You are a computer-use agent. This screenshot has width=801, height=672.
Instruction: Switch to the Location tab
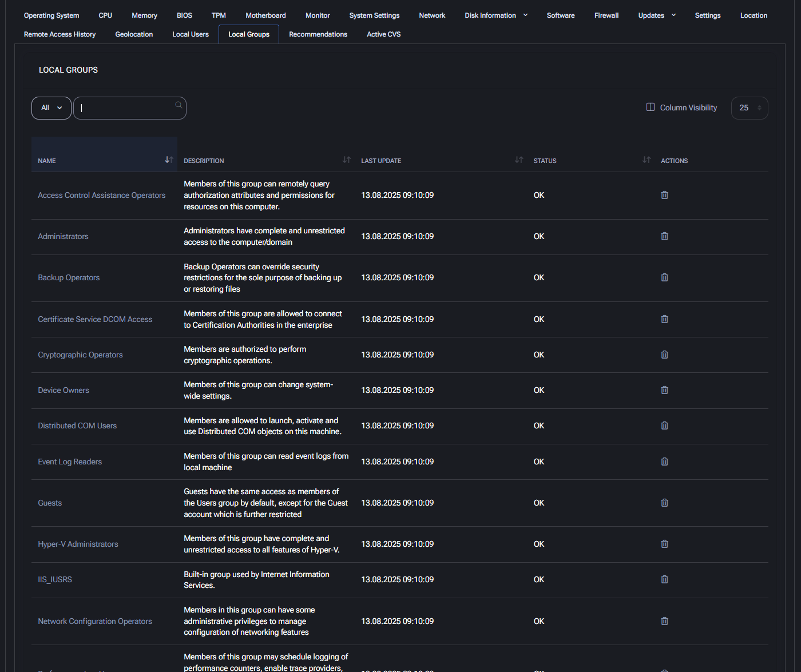pyautogui.click(x=754, y=15)
